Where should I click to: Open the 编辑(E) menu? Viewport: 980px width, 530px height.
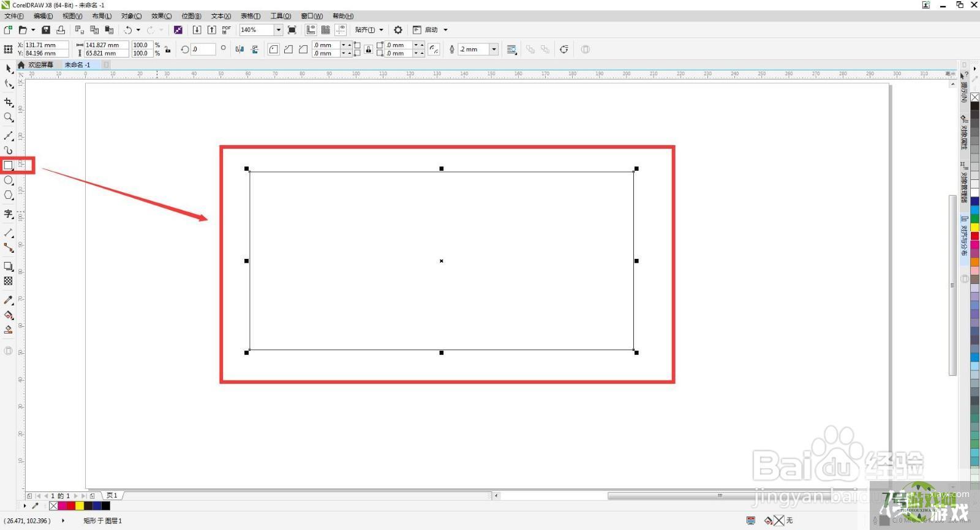point(43,16)
